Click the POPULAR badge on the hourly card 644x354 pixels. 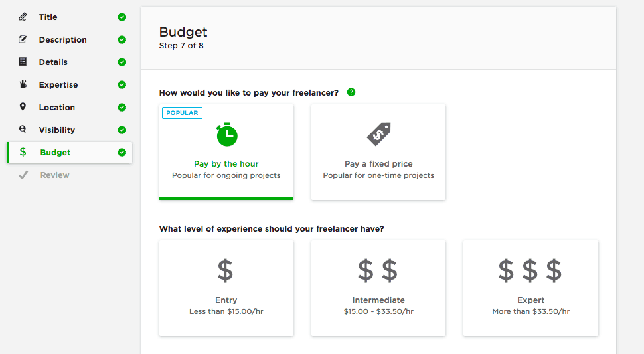coord(182,112)
